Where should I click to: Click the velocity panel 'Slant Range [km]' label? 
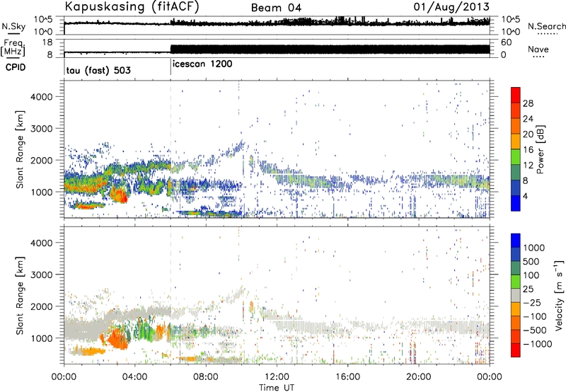tap(20, 295)
